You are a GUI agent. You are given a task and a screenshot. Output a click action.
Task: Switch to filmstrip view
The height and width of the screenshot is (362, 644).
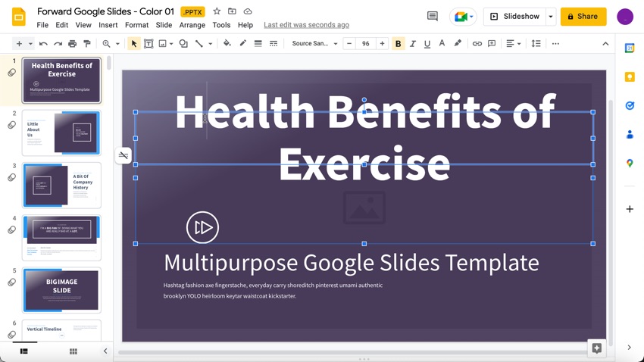point(23,351)
